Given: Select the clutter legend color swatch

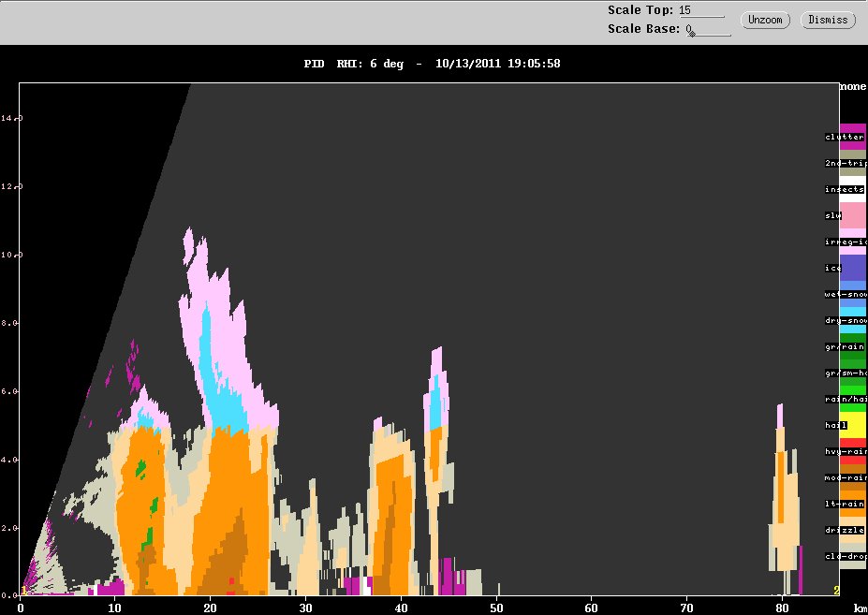Looking at the screenshot, I should (x=853, y=137).
